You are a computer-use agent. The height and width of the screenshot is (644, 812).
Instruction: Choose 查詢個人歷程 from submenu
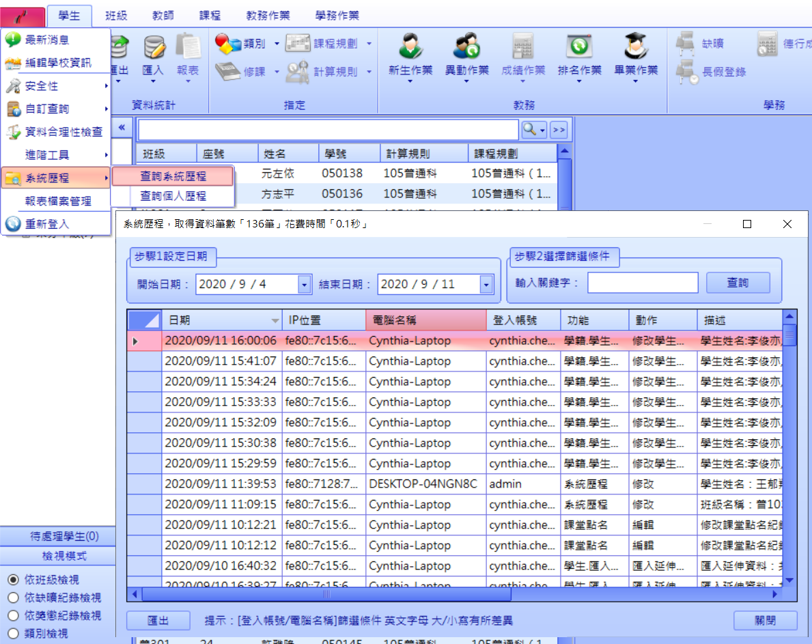[173, 196]
